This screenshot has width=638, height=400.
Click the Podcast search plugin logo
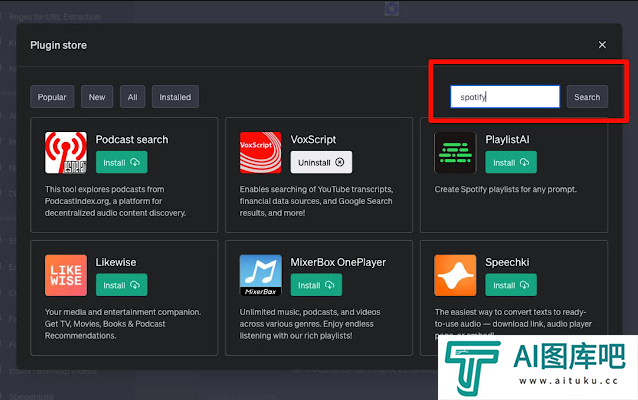point(66,153)
